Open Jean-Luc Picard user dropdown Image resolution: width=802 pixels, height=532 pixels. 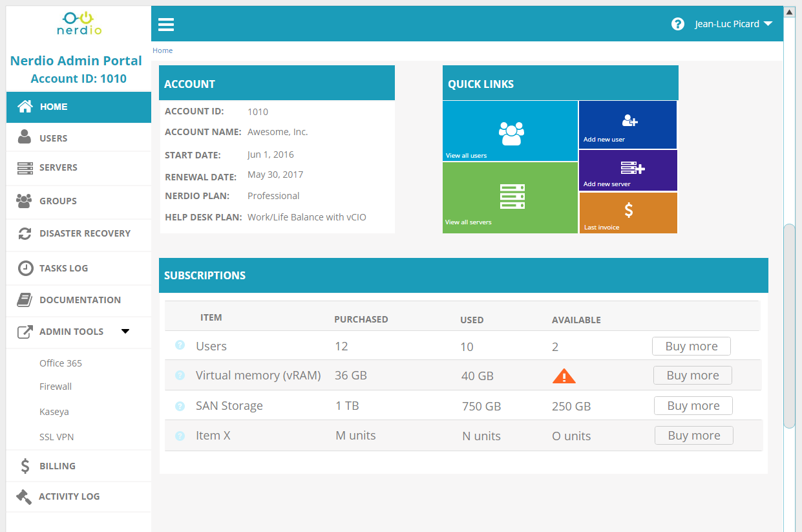point(733,25)
